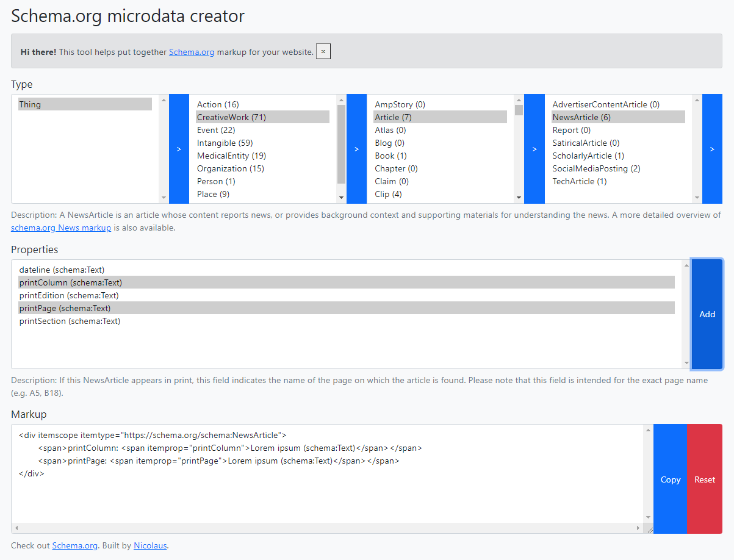
Task: Click inside the Markup text area
Action: pos(328,473)
